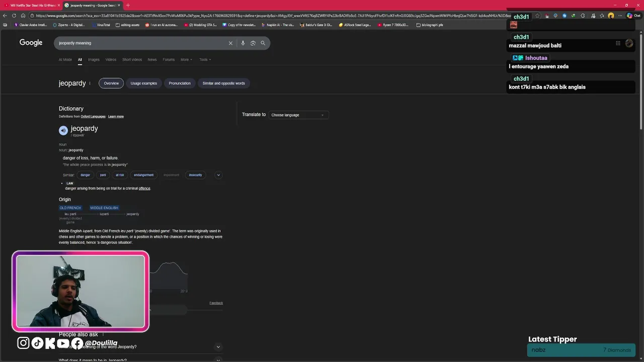
Task: Open the Copilot Chat button in the toolbar
Action: [633, 16]
